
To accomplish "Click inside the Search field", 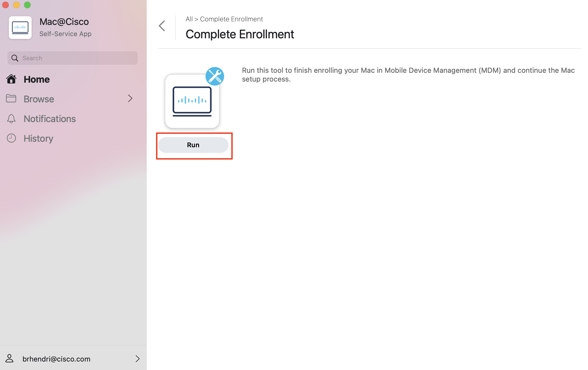I will (x=77, y=58).
